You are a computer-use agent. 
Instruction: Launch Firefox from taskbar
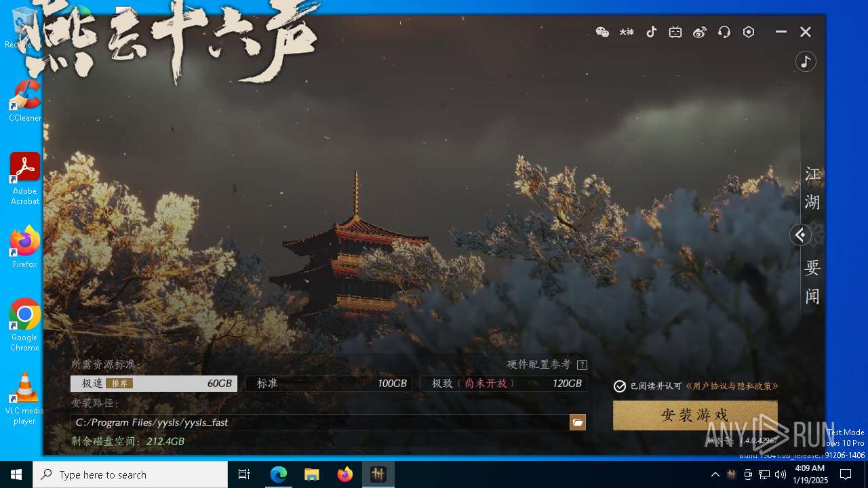344,474
